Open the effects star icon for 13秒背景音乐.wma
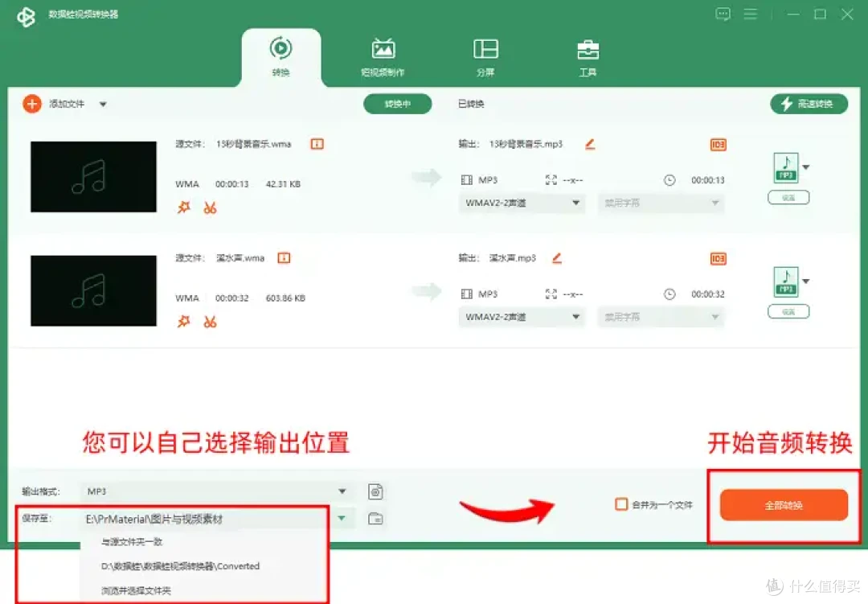Image resolution: width=868 pixels, height=604 pixels. pos(184,207)
